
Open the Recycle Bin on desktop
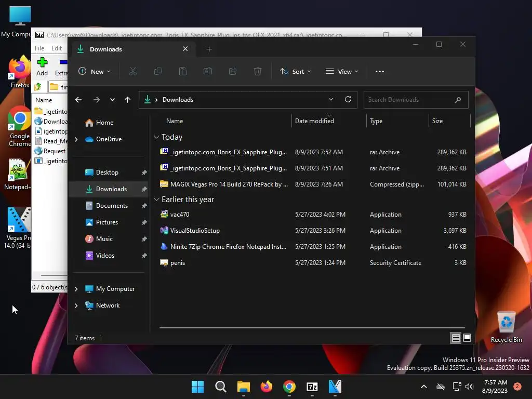(x=506, y=327)
